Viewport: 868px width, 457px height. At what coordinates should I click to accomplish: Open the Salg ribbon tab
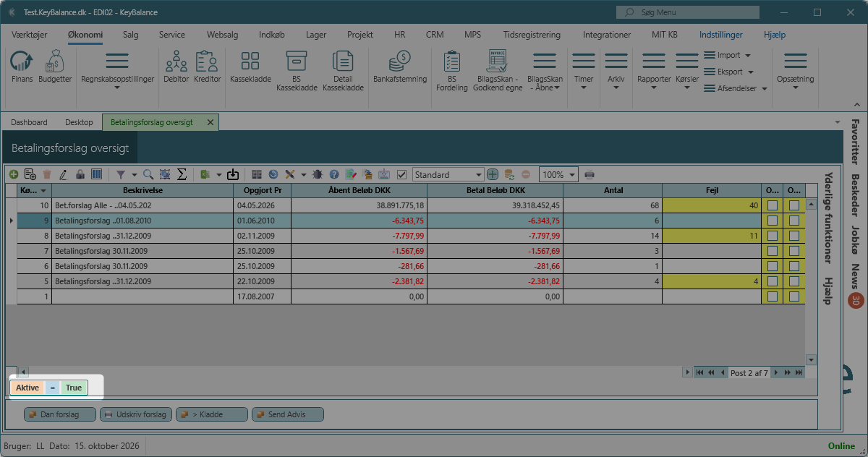[131, 35]
